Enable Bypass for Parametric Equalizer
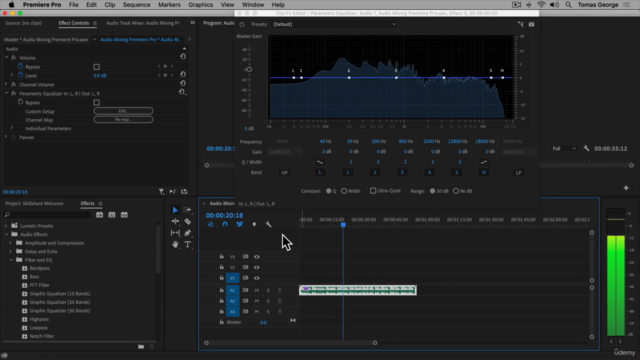640x360 pixels. (x=96, y=102)
